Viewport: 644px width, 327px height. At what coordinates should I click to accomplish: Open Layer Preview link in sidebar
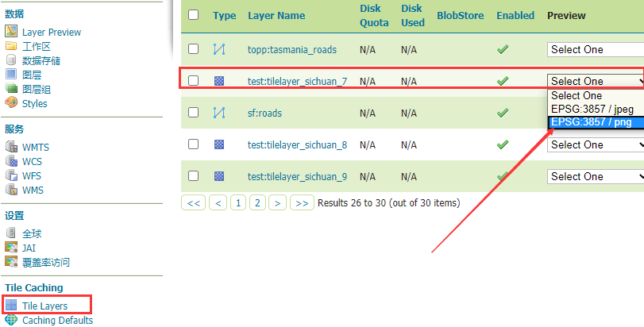[52, 32]
